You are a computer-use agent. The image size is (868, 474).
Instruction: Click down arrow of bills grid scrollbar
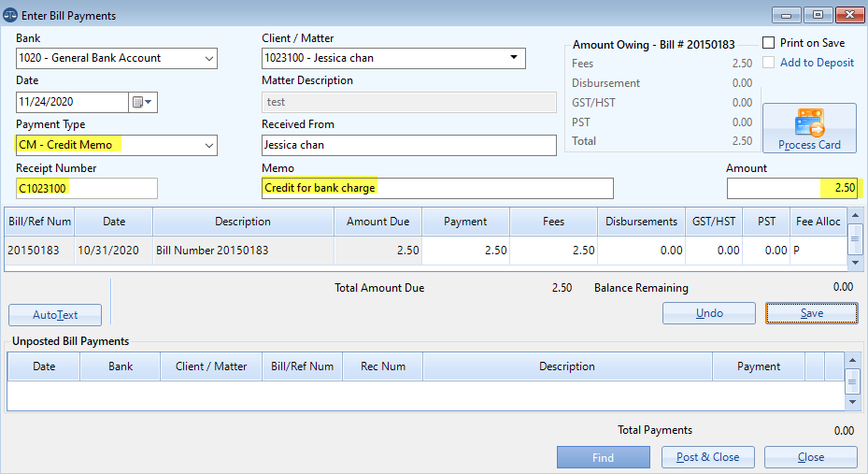855,263
